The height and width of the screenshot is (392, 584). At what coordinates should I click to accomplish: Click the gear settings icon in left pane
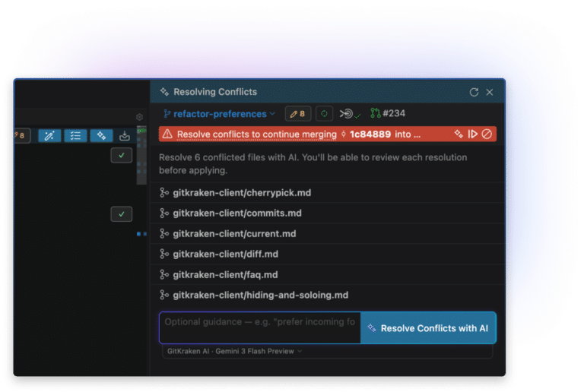point(139,117)
